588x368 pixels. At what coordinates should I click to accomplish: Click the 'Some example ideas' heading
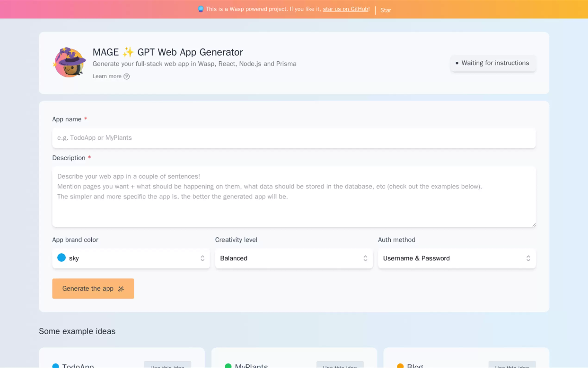(77, 331)
